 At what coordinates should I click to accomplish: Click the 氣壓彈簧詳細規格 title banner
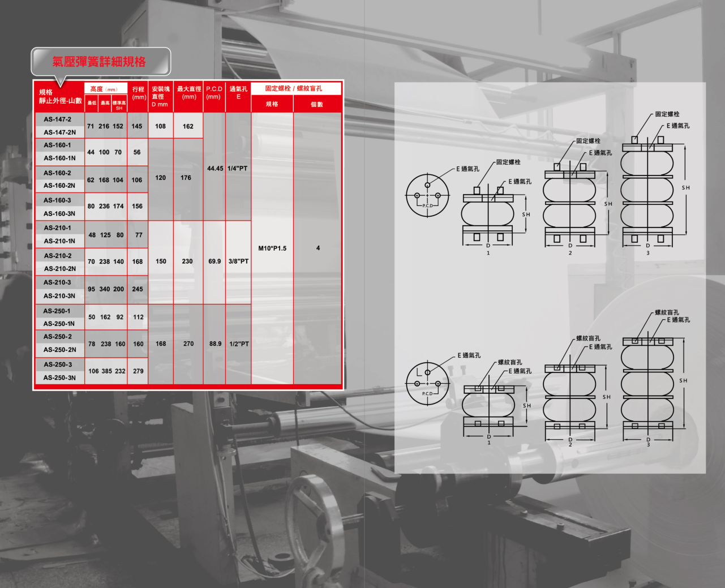click(100, 62)
